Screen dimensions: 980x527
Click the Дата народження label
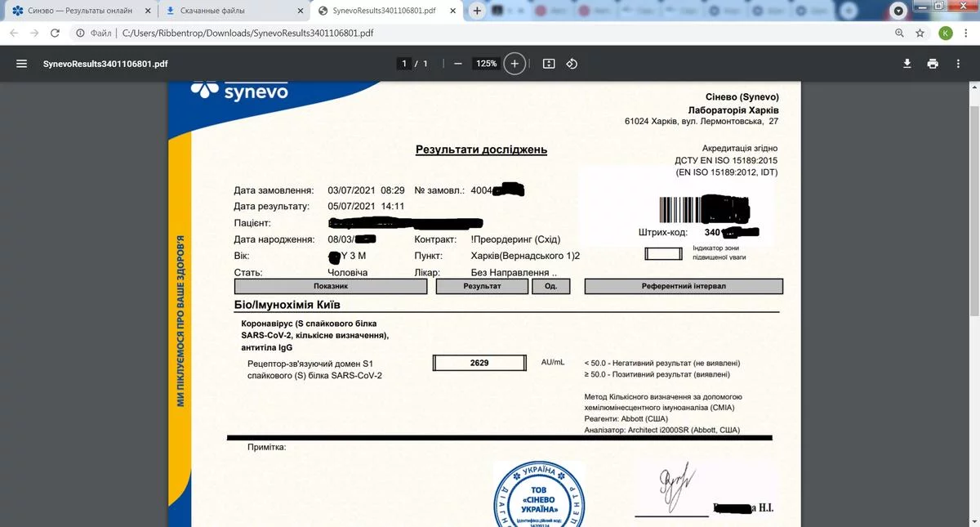[274, 239]
